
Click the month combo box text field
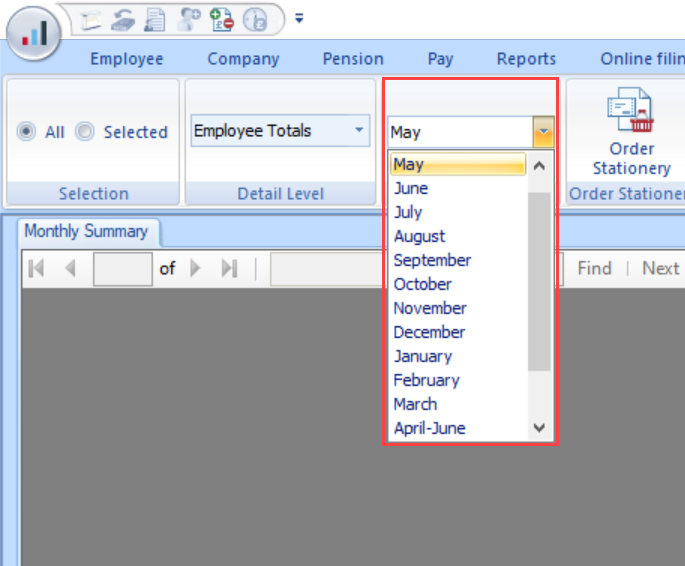[x=460, y=132]
